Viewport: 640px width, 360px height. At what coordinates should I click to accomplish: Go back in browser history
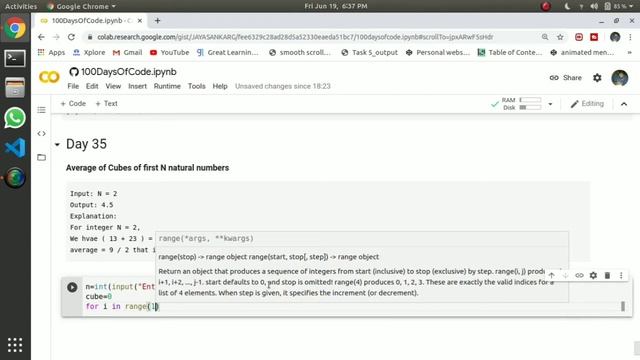[41, 37]
